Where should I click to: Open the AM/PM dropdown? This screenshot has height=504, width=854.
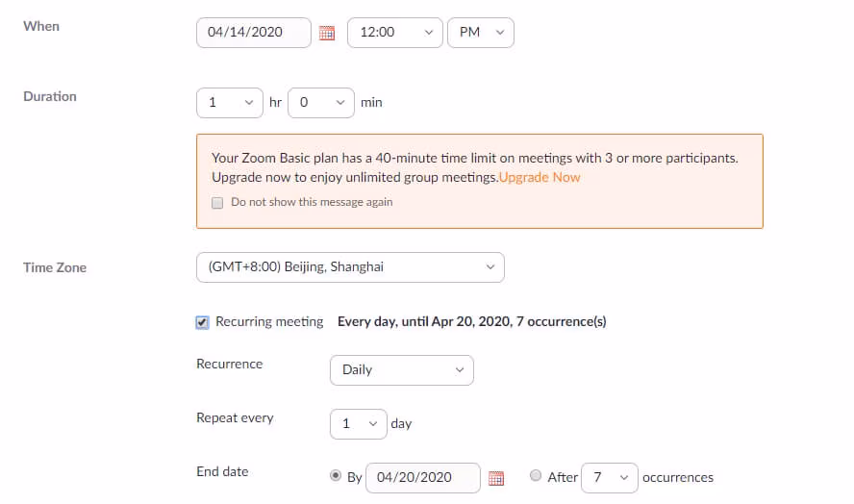click(x=481, y=32)
